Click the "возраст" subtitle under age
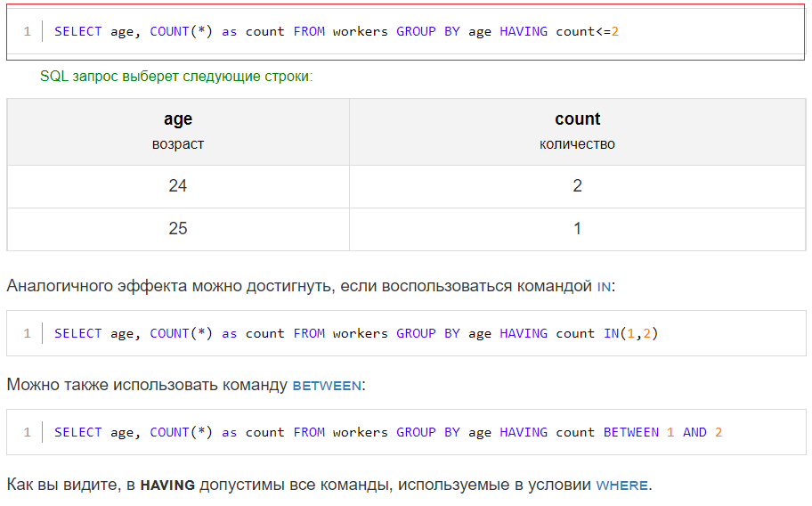 click(x=178, y=144)
